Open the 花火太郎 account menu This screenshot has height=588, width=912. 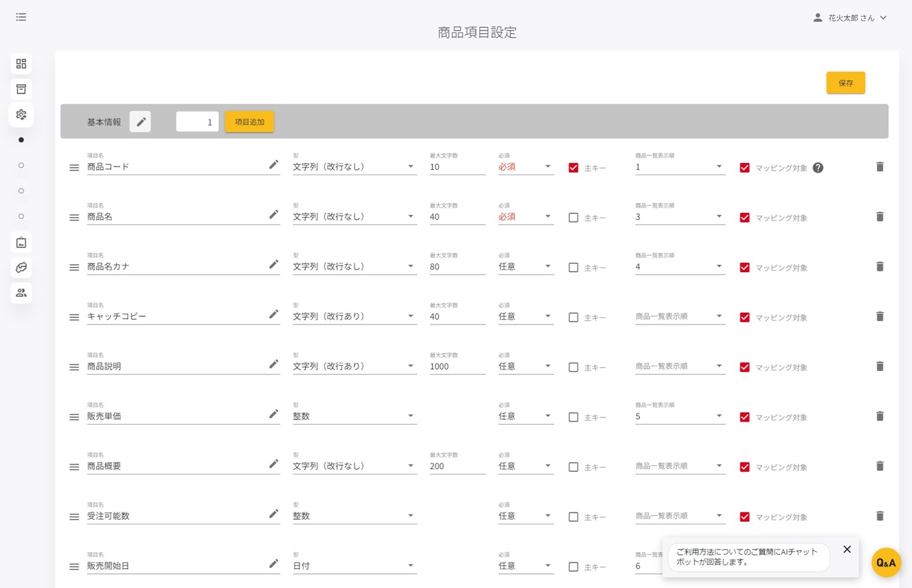852,17
